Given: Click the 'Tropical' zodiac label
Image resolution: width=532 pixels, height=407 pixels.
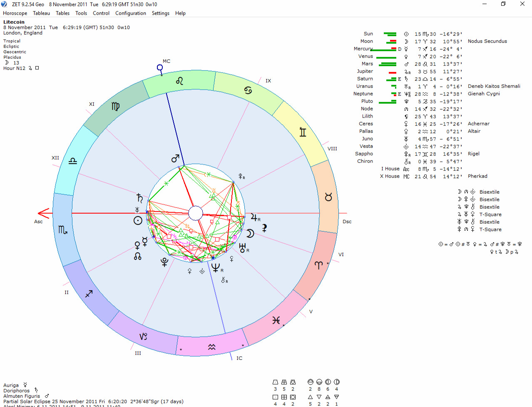Looking at the screenshot, I should [x=12, y=41].
